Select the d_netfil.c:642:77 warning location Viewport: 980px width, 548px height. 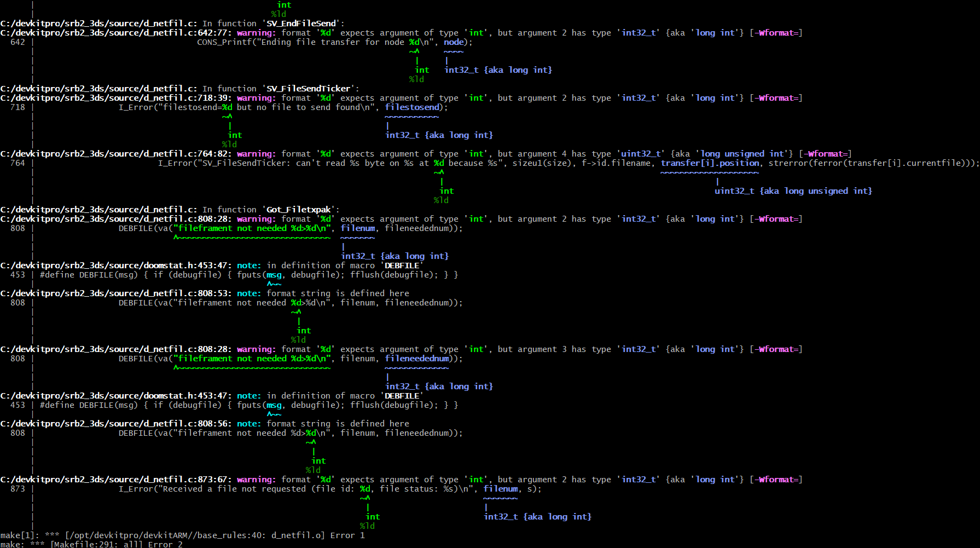pyautogui.click(x=116, y=33)
